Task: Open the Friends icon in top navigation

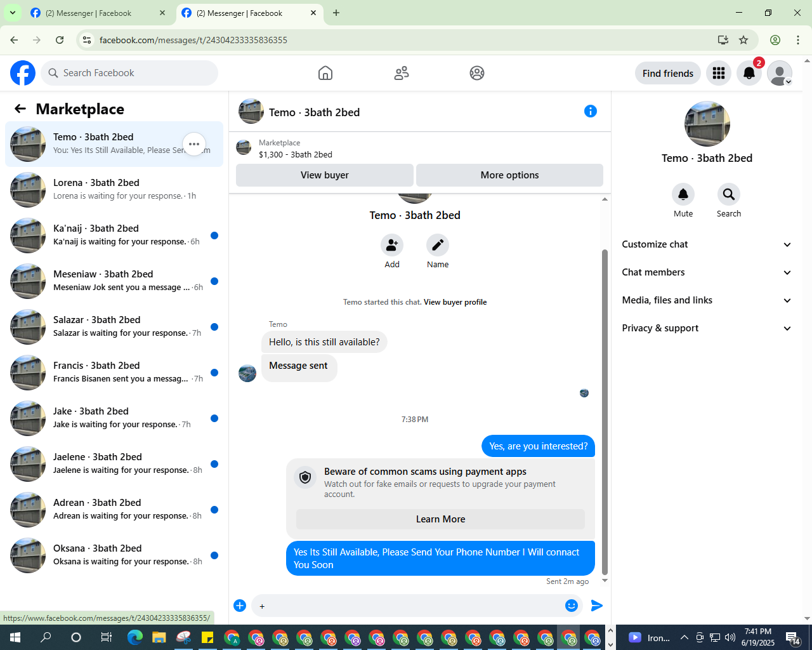Action: (402, 73)
